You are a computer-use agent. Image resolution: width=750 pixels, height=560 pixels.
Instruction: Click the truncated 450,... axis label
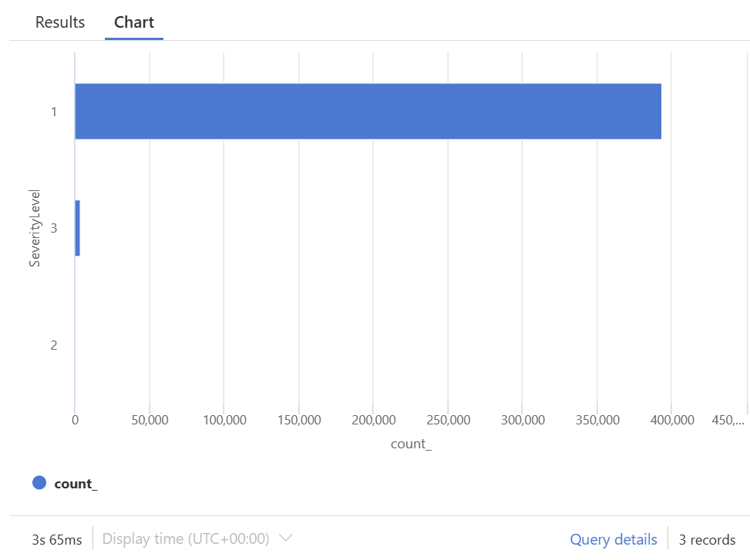tap(728, 420)
